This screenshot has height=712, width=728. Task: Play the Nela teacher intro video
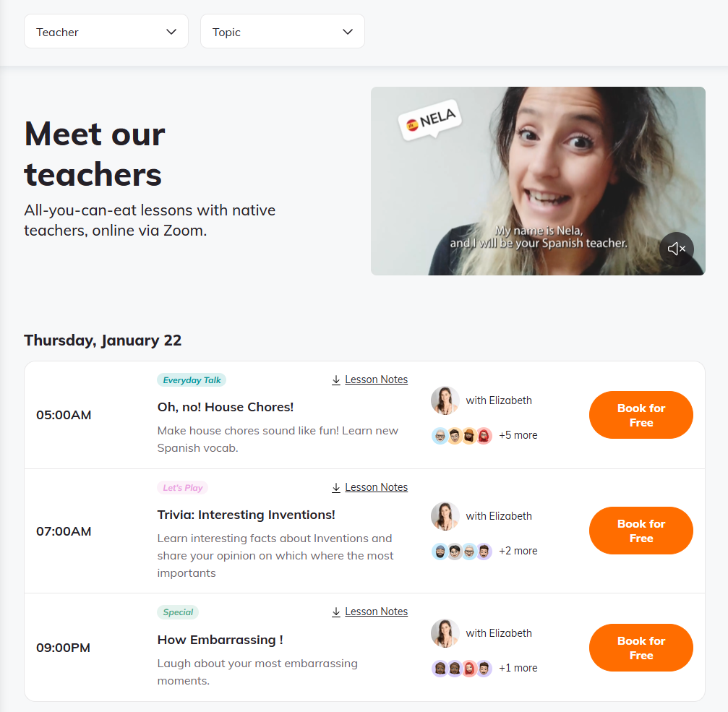(x=538, y=181)
